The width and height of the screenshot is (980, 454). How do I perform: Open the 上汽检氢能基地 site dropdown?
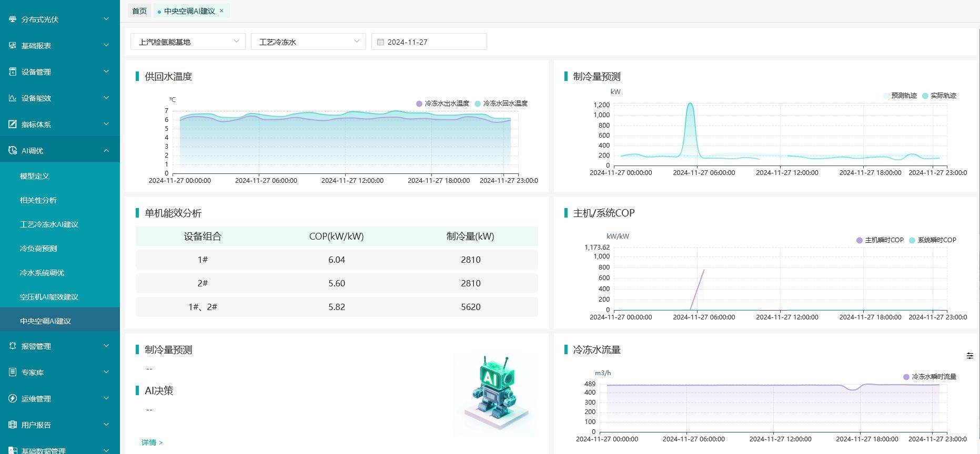pyautogui.click(x=188, y=42)
